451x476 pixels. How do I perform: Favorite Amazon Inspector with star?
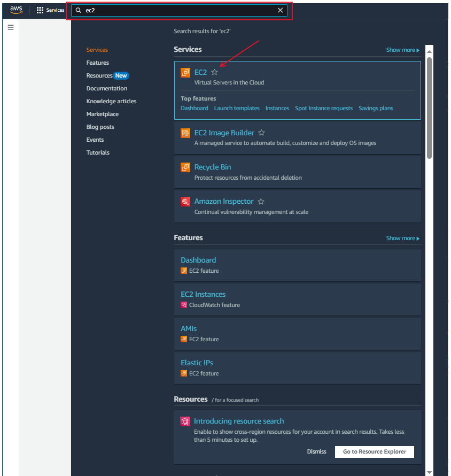(x=261, y=201)
